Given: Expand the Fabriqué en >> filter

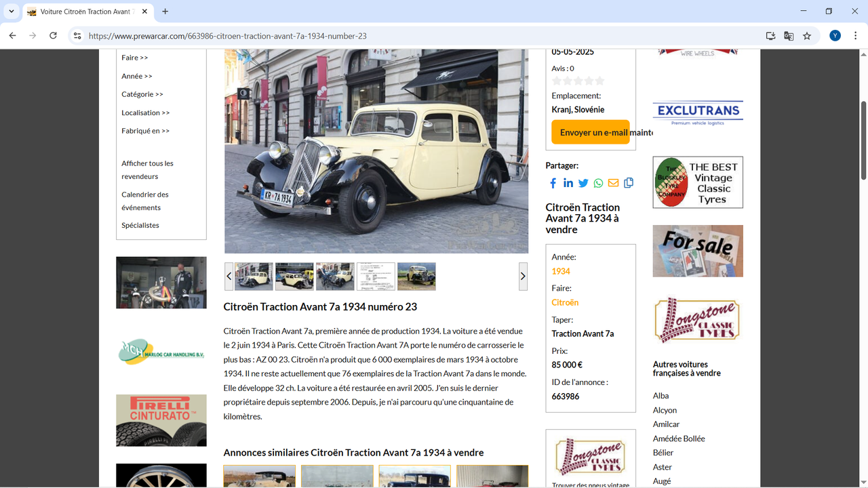Looking at the screenshot, I should (146, 131).
